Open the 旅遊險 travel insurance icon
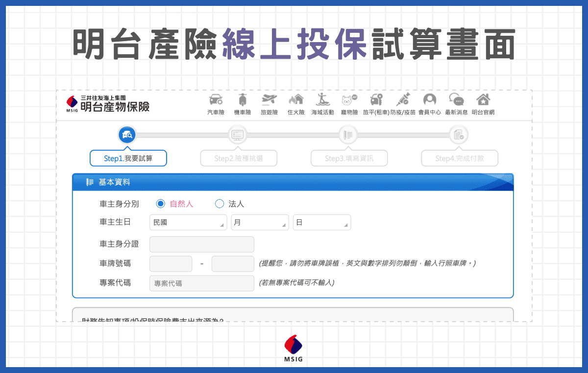Viewport: 588px width, 373px height. (x=269, y=100)
